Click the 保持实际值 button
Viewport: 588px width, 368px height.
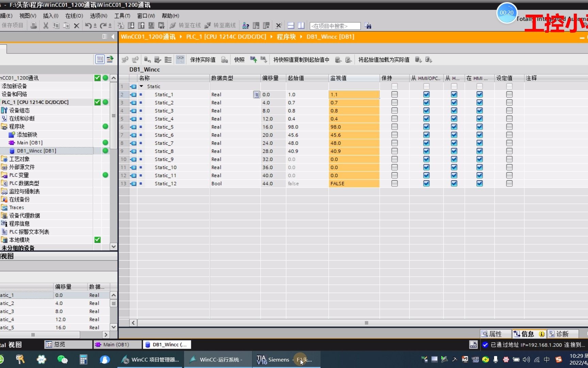coord(203,60)
